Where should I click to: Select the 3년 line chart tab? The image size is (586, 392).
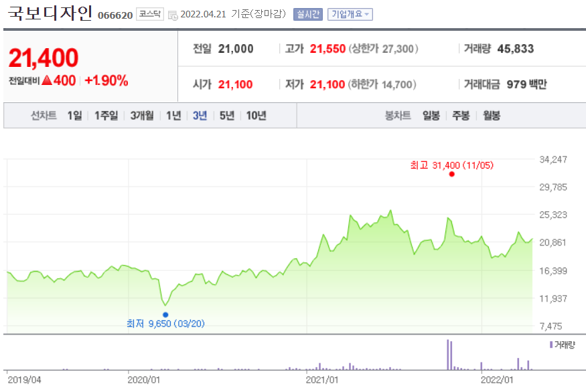pos(200,116)
